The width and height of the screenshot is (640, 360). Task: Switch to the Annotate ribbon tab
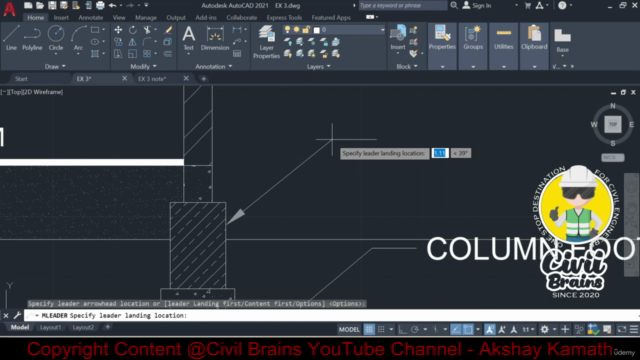(91, 18)
